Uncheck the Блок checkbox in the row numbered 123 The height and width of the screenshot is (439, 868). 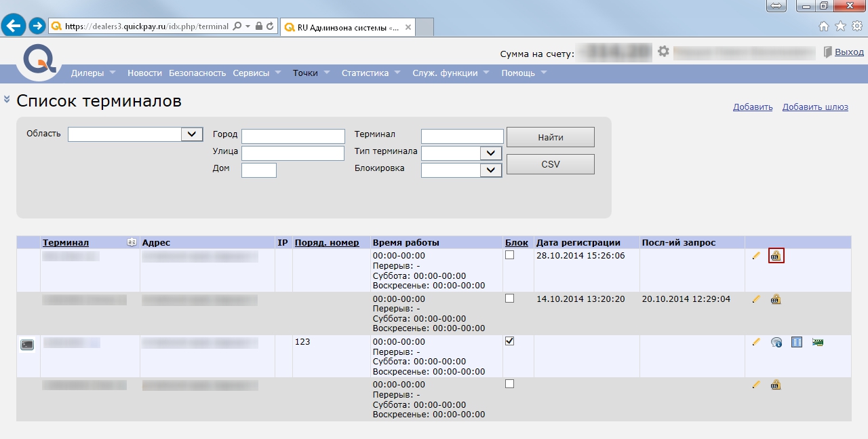coord(510,341)
